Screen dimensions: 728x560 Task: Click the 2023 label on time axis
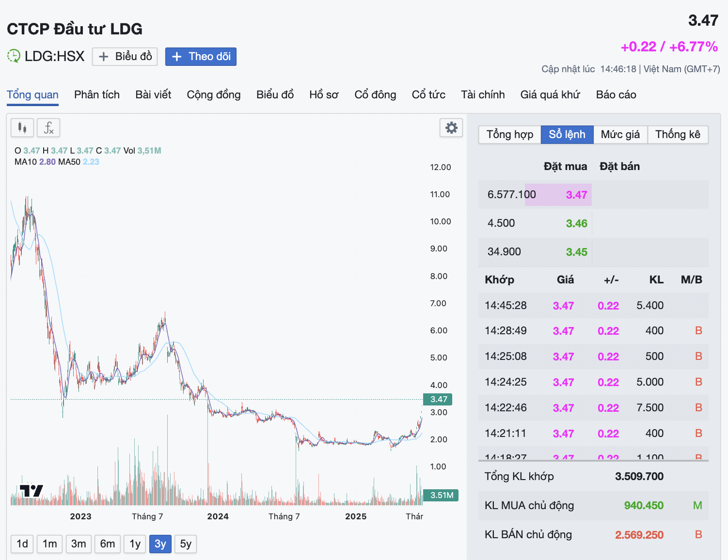point(80,516)
